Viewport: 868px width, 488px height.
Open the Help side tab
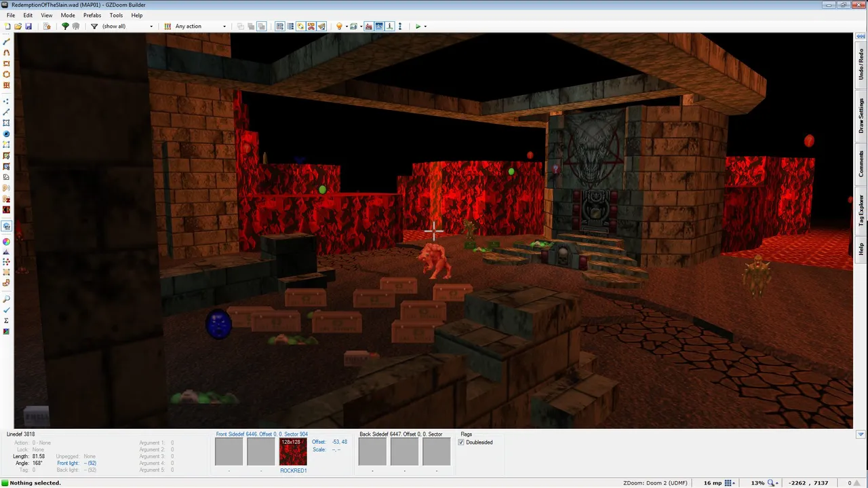(x=861, y=249)
